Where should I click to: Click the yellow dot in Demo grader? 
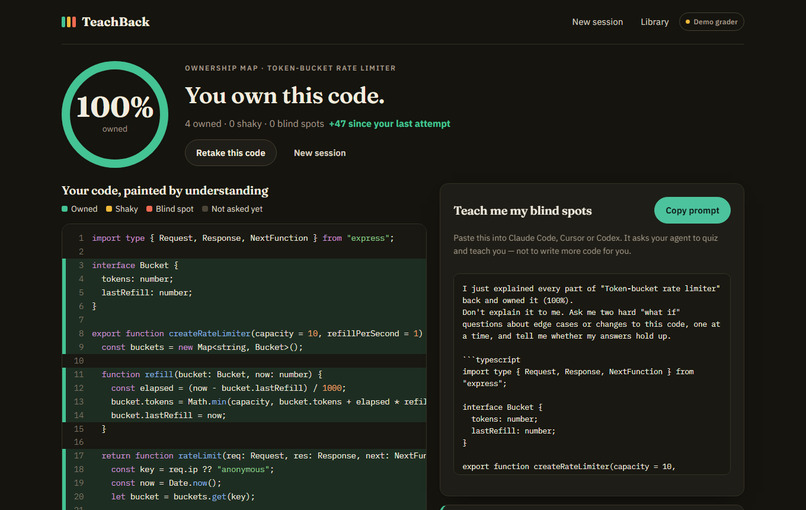pos(687,22)
